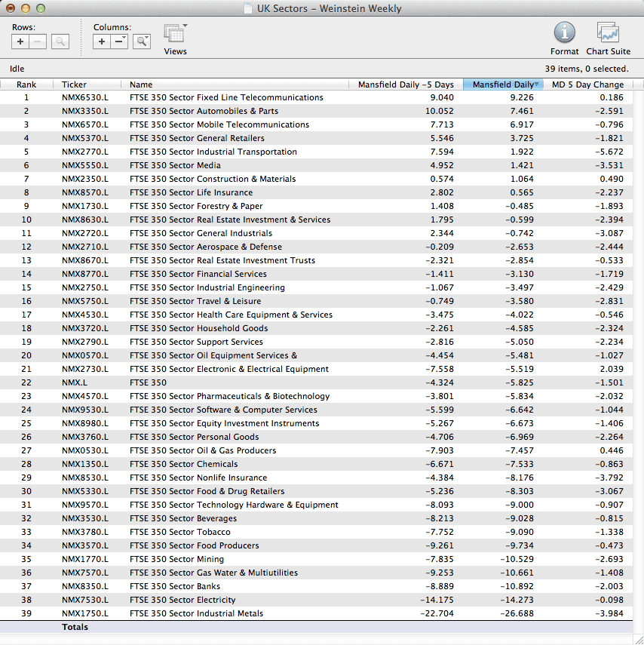Click the add column plus button
The height and width of the screenshot is (645, 644).
(102, 41)
